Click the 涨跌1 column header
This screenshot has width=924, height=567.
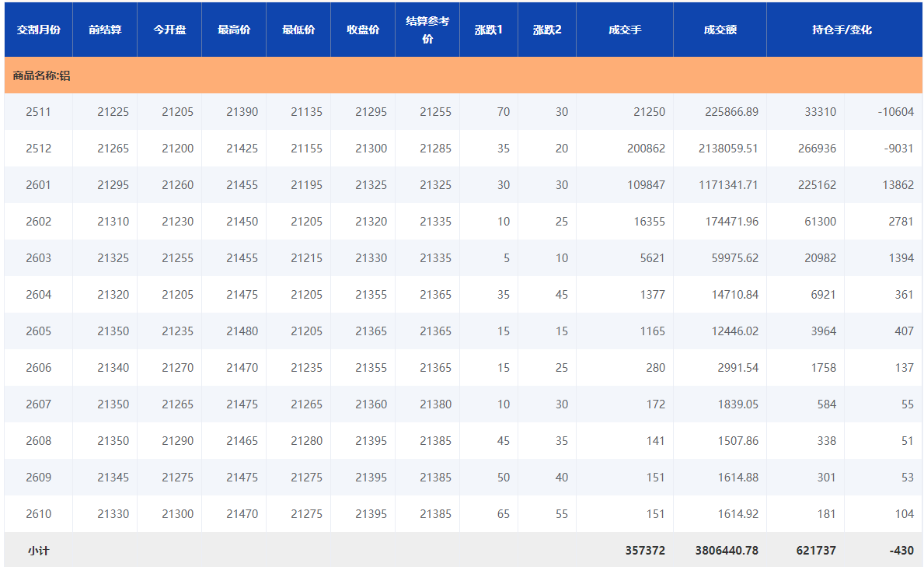489,30
